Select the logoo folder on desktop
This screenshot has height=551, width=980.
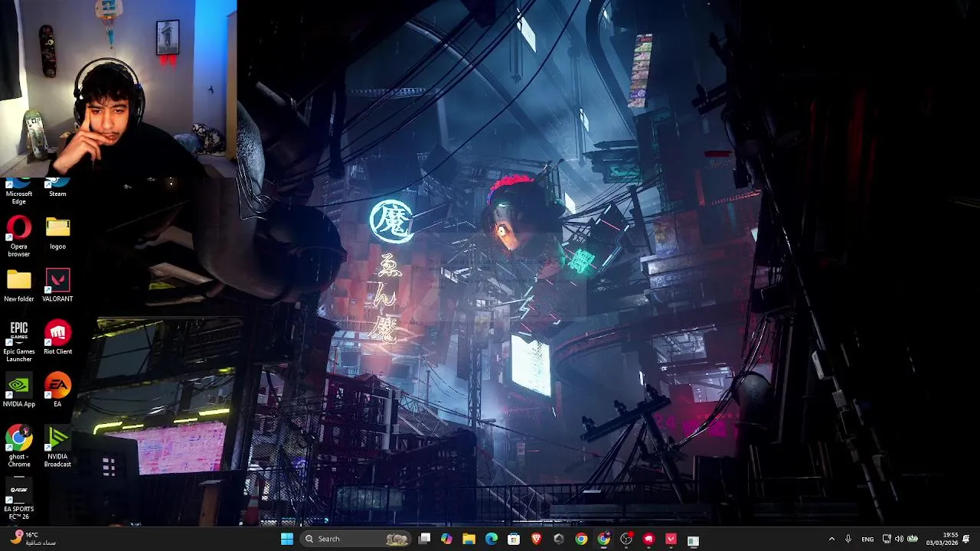[x=57, y=233]
